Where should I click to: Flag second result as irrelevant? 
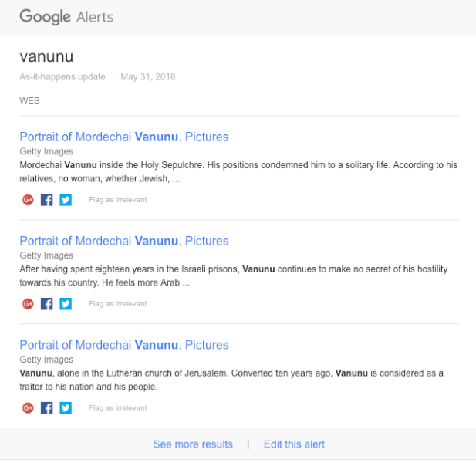[x=117, y=304]
